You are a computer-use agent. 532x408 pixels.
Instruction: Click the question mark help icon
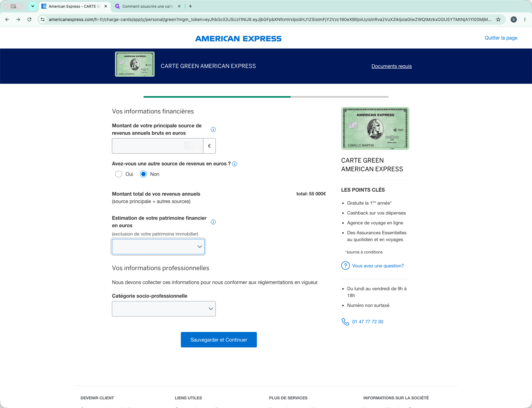pyautogui.click(x=345, y=266)
